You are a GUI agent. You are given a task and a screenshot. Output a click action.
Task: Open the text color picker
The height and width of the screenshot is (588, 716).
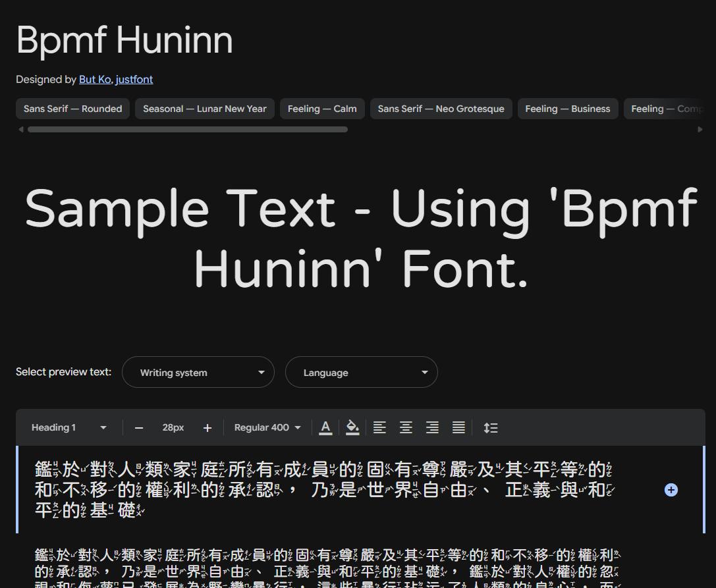(325, 428)
